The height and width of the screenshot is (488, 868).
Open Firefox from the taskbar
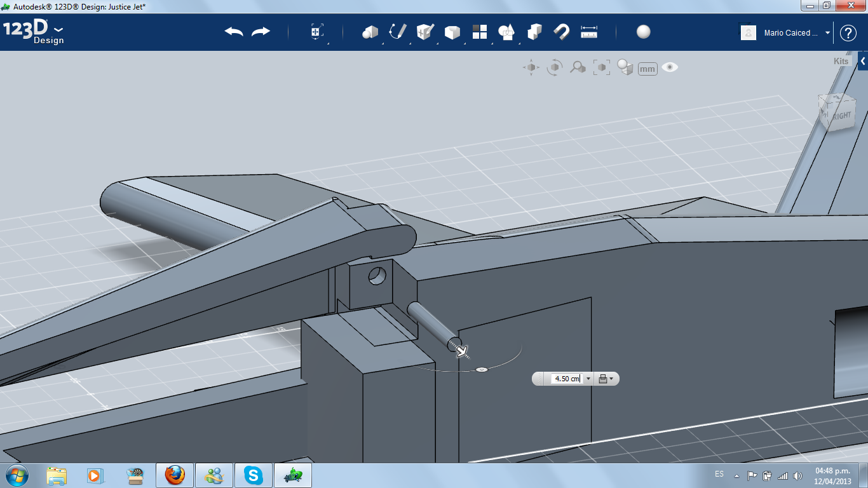[x=175, y=475]
